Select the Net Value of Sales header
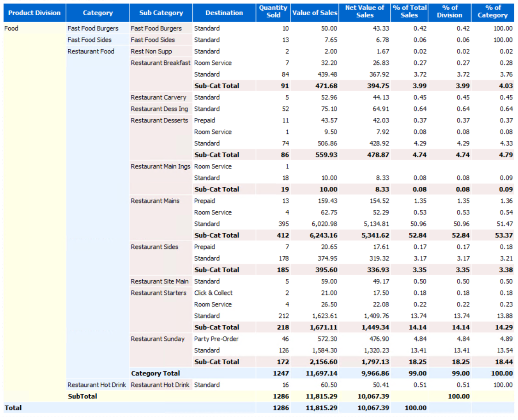518x420 pixels. click(x=365, y=13)
